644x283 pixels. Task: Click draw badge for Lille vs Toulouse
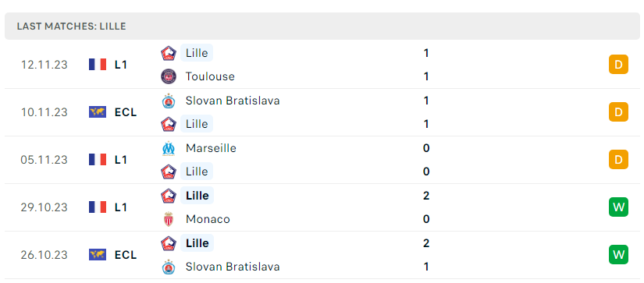coord(618,65)
